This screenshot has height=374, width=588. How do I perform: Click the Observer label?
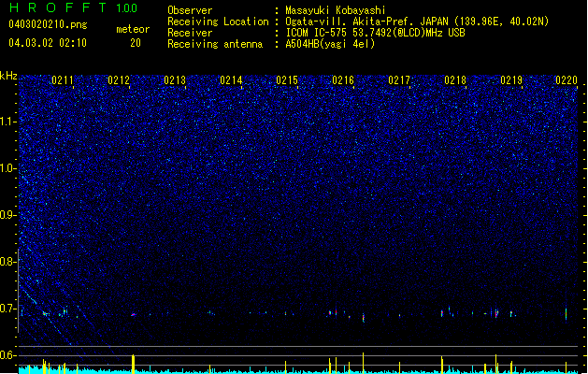click(190, 10)
